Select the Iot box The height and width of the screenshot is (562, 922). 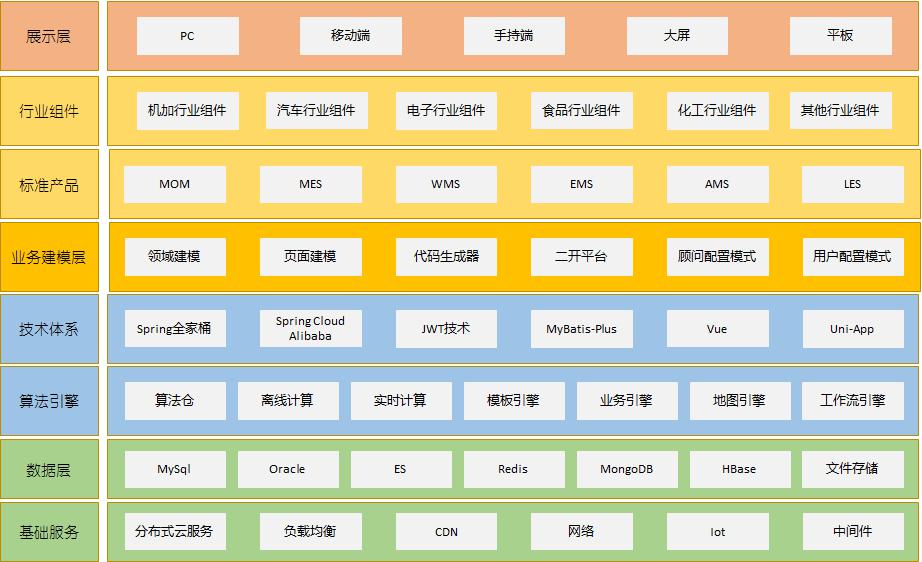(717, 531)
